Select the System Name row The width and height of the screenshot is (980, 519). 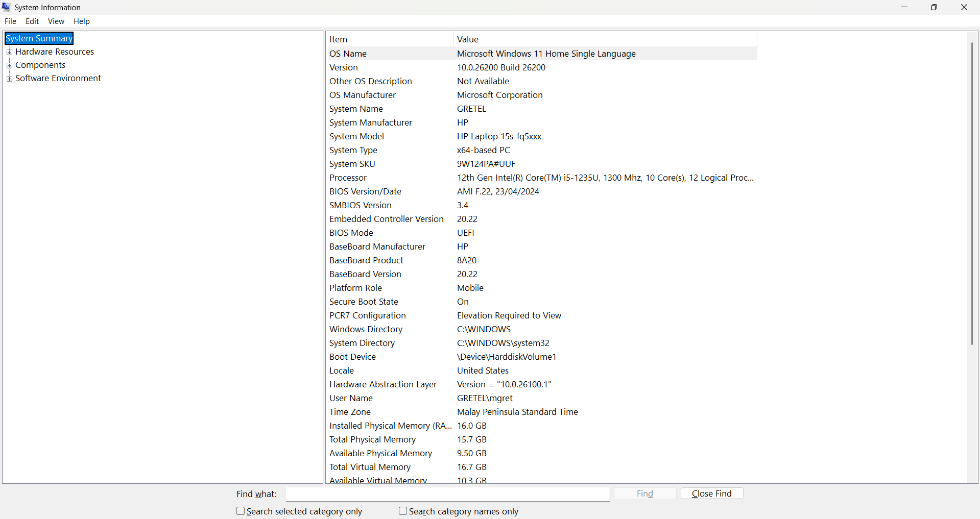click(x=541, y=109)
